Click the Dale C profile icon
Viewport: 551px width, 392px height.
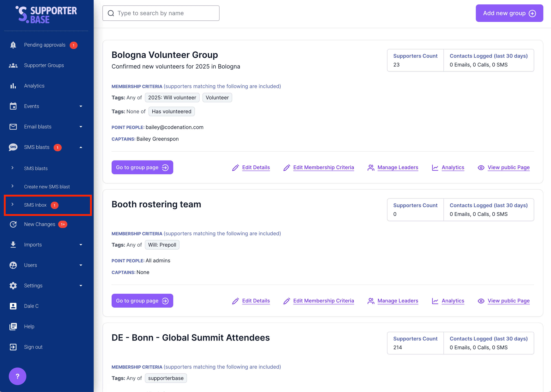click(x=13, y=306)
